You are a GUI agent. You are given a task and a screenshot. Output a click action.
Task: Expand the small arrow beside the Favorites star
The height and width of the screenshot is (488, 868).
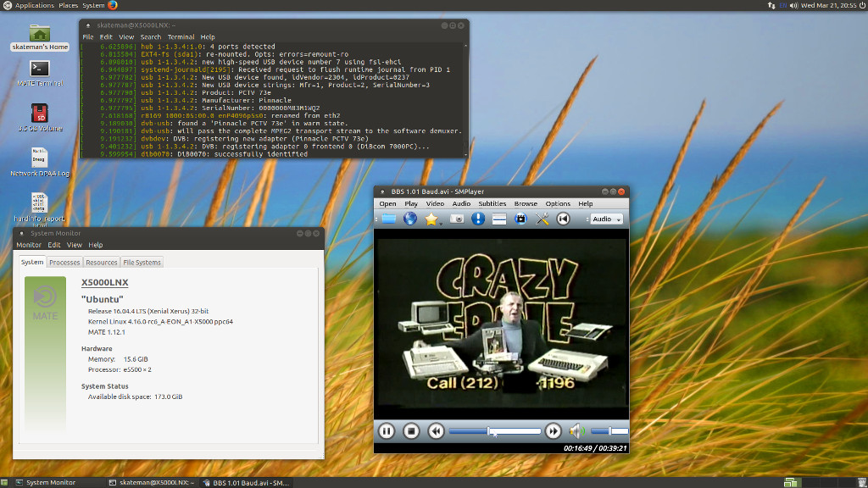coord(441,223)
